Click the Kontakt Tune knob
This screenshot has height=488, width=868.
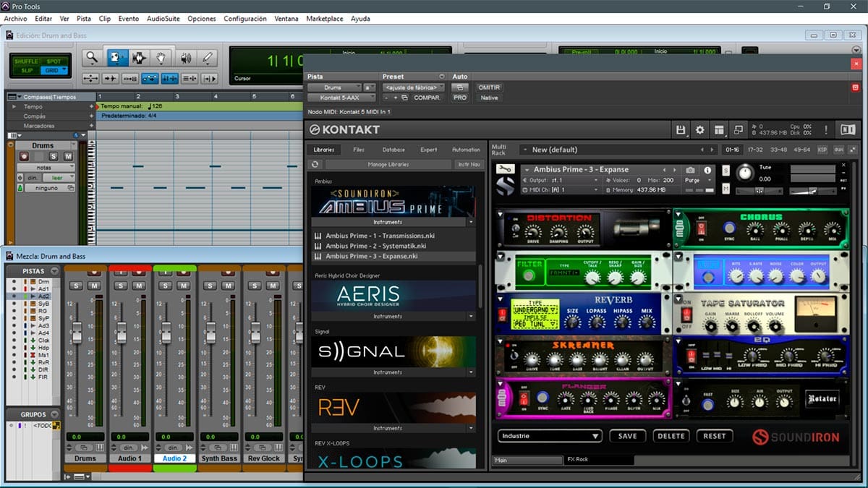click(744, 173)
